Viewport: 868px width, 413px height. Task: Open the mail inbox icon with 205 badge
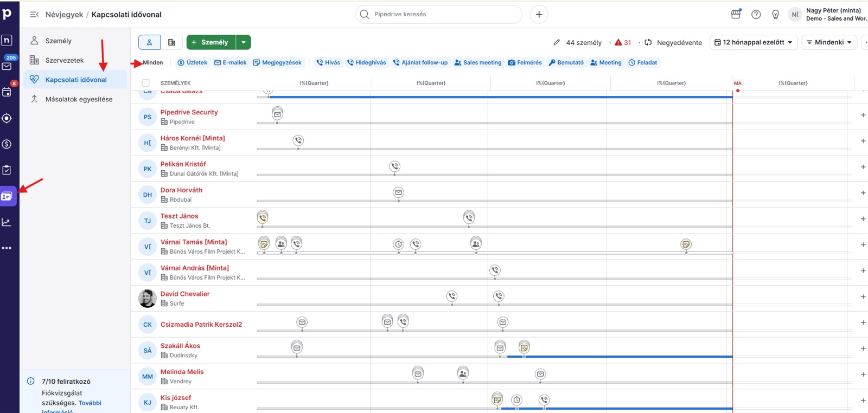point(7,66)
